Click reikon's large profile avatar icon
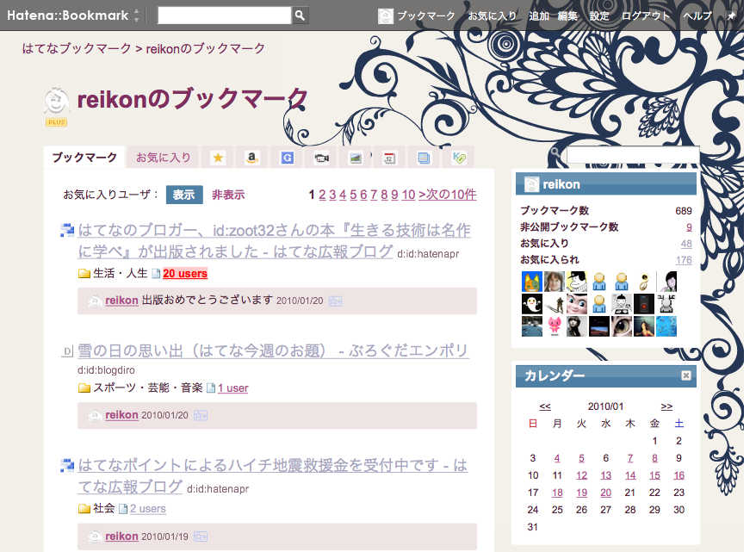The height and width of the screenshot is (552, 756). (x=57, y=101)
